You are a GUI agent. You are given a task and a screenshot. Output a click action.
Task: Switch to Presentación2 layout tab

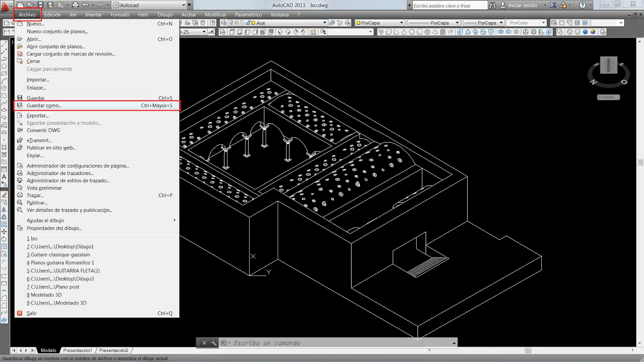coord(114,350)
